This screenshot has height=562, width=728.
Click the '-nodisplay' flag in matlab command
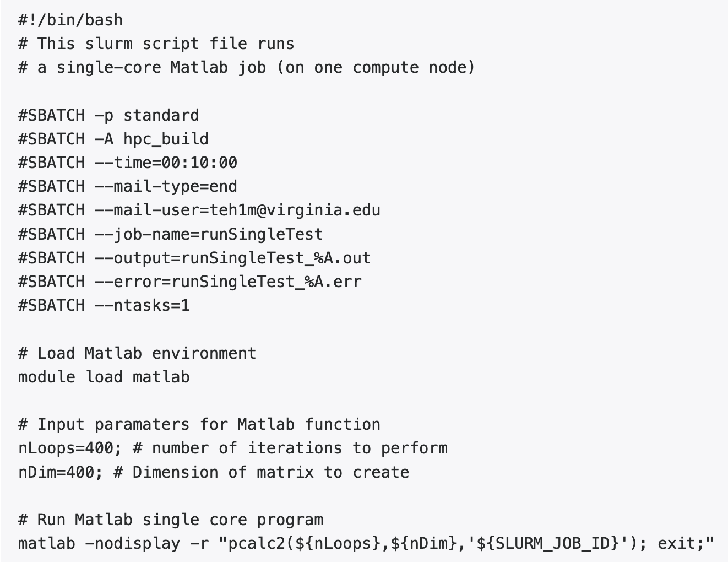(x=132, y=544)
